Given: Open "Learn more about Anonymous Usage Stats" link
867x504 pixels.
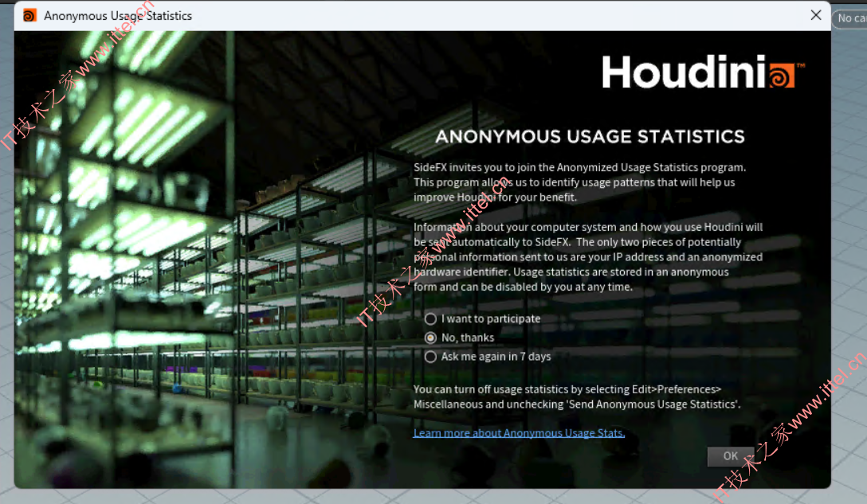Looking at the screenshot, I should click(519, 432).
